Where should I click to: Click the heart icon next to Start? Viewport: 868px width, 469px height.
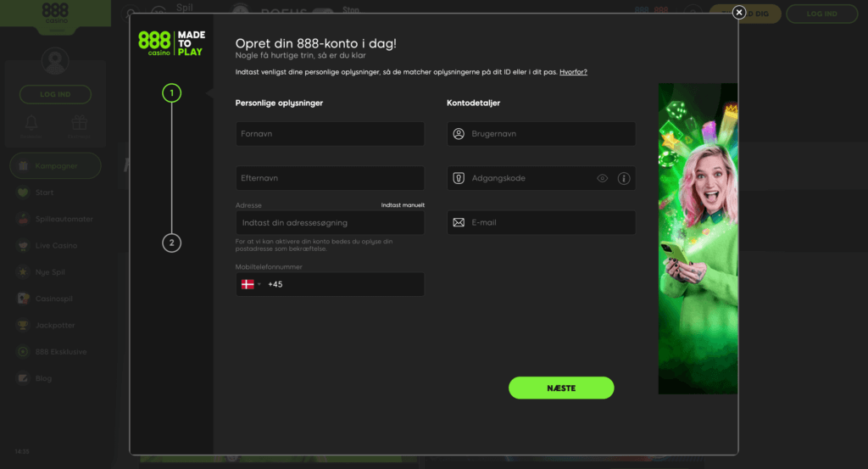pyautogui.click(x=23, y=193)
